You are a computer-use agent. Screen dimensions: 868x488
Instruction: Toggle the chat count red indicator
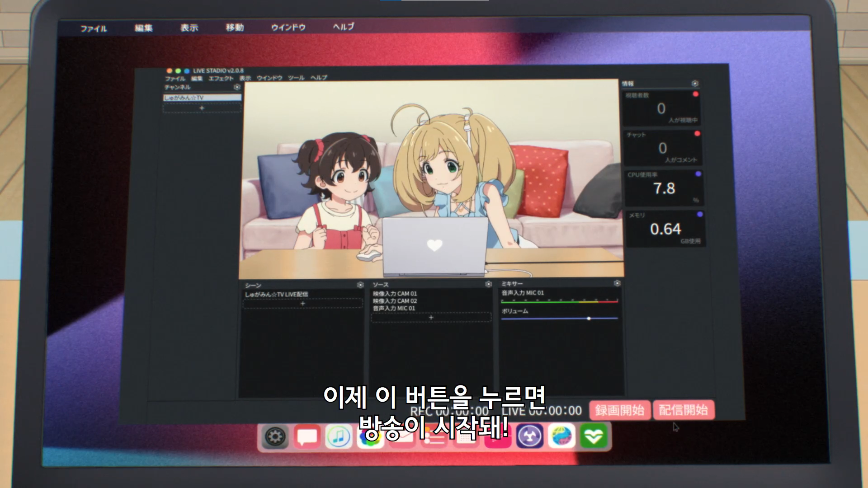click(x=697, y=134)
